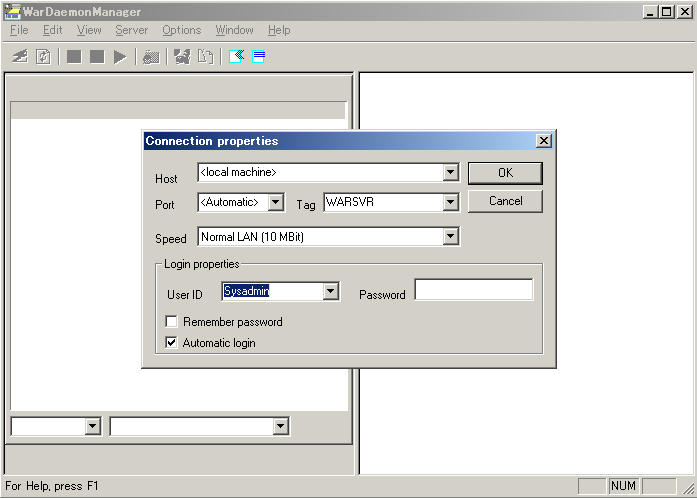Click the Connection properties title text

pos(212,141)
